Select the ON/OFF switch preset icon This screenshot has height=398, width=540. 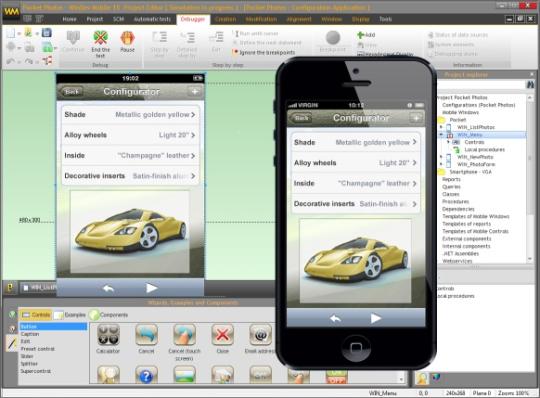(336, 377)
